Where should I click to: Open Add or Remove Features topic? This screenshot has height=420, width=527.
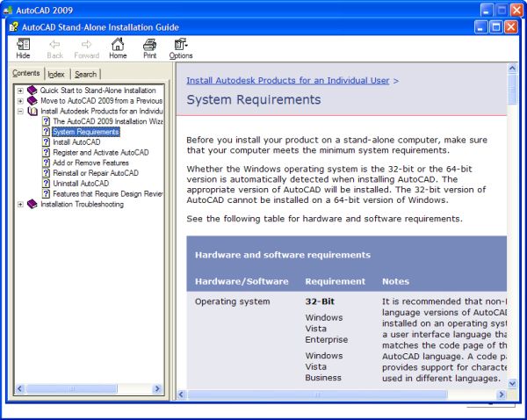pyautogui.click(x=90, y=163)
